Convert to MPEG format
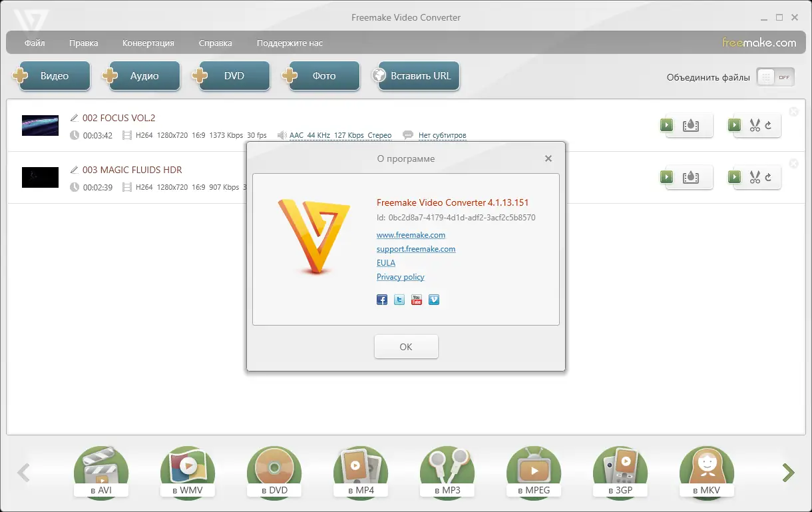This screenshot has height=512, width=812. point(534,473)
